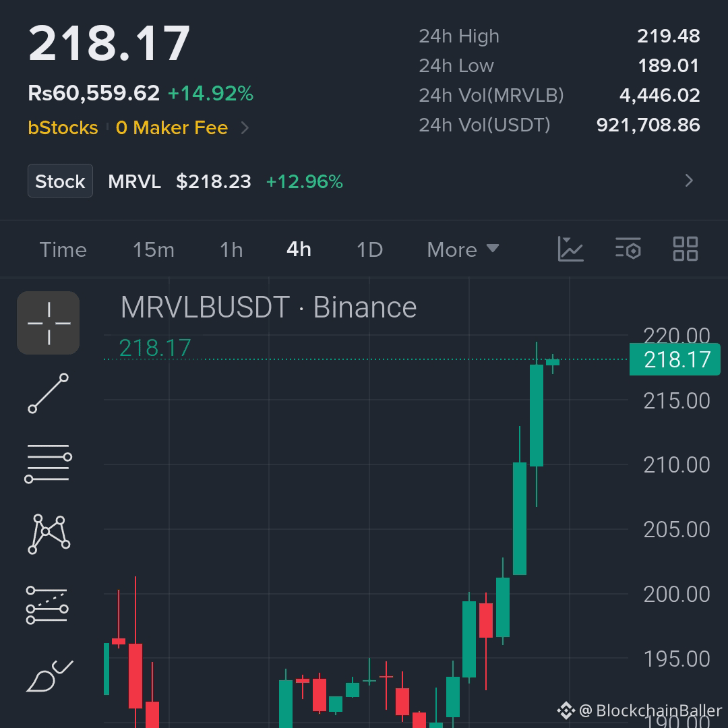Open the grid layout icon
This screenshot has width=728, height=728.
[x=686, y=249]
